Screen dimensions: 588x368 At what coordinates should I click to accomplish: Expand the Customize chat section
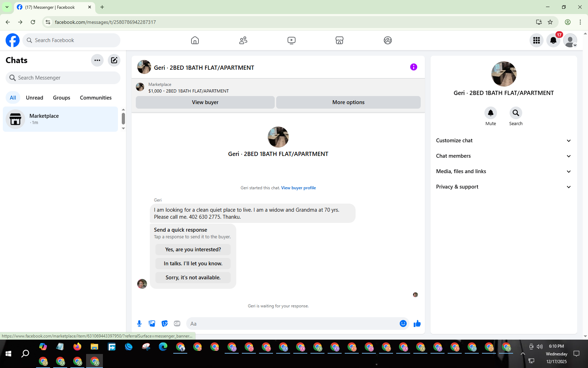504,141
